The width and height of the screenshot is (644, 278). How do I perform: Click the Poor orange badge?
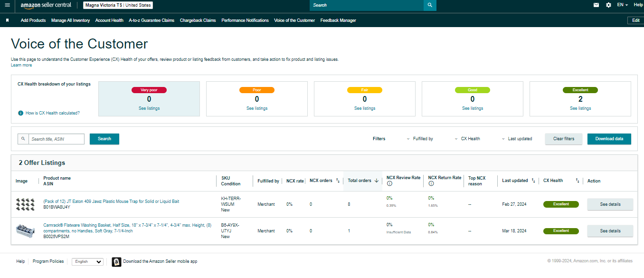[257, 90]
